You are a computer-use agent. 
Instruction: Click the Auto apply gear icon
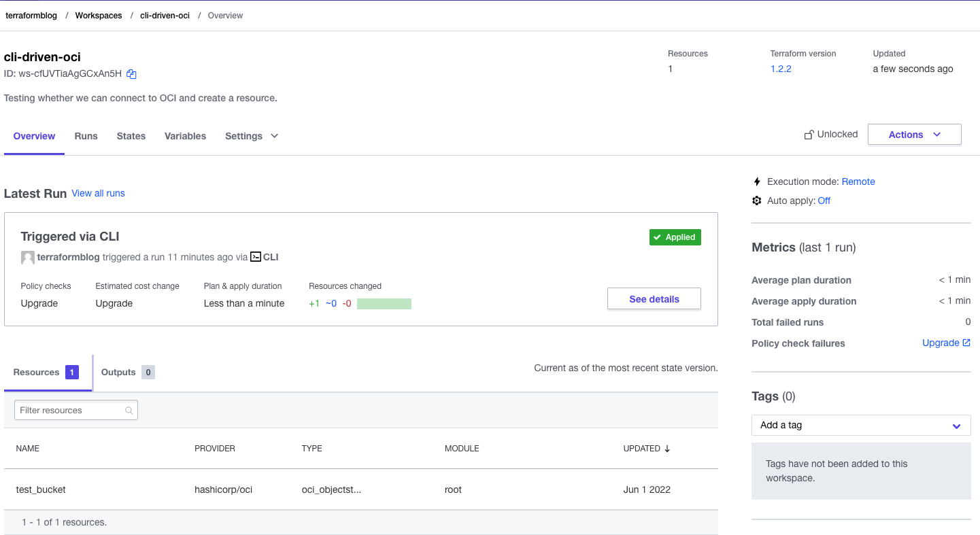[x=757, y=201]
